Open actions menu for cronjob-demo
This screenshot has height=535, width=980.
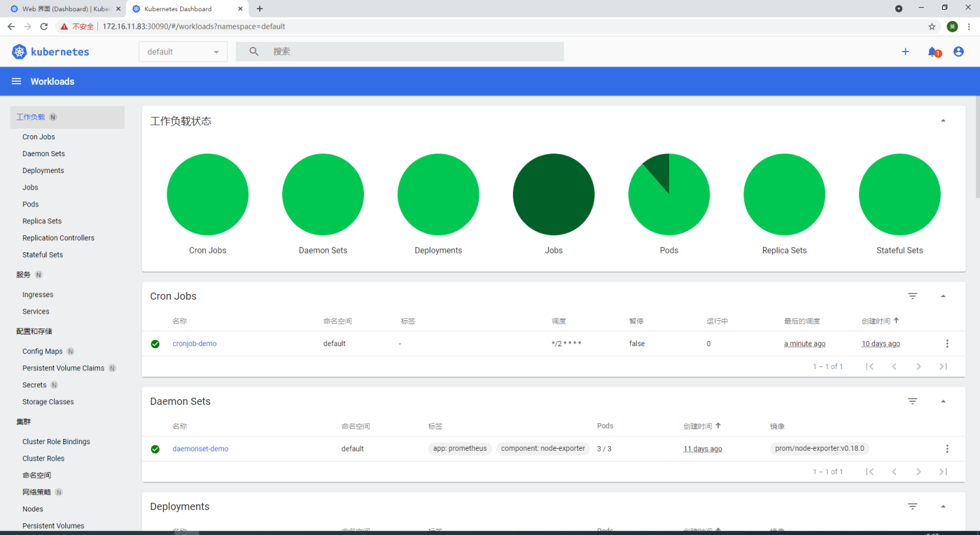click(947, 344)
